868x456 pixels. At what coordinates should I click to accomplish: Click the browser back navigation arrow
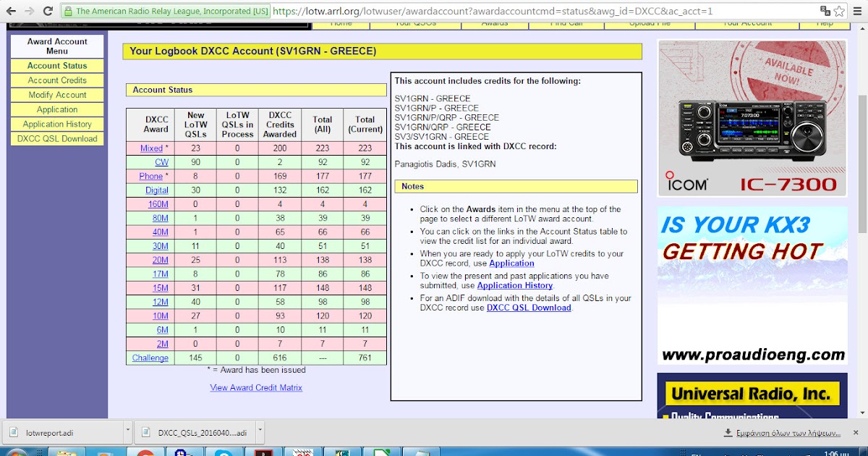[x=11, y=11]
